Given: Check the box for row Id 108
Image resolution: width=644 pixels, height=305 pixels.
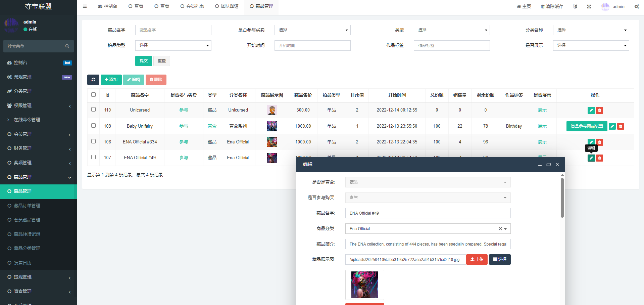Looking at the screenshot, I should (x=93, y=141).
